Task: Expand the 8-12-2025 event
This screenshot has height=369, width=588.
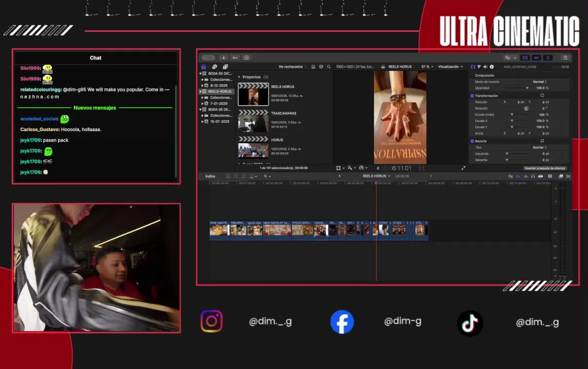Action: click(x=202, y=86)
